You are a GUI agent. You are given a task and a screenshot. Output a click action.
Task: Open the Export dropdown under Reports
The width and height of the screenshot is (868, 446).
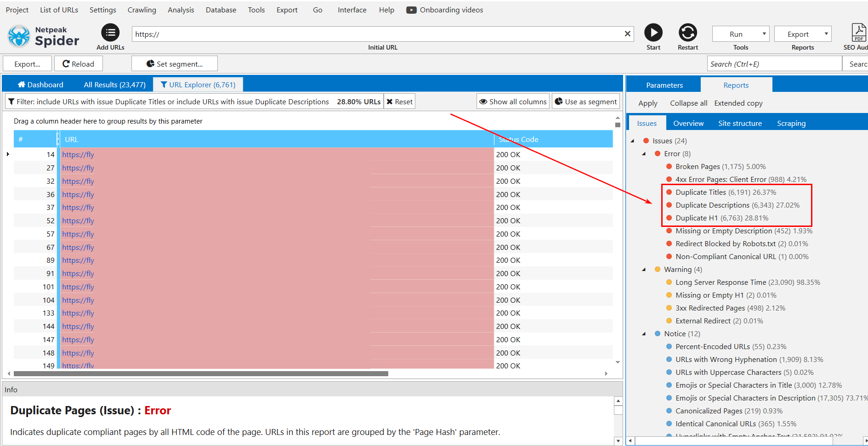click(826, 34)
